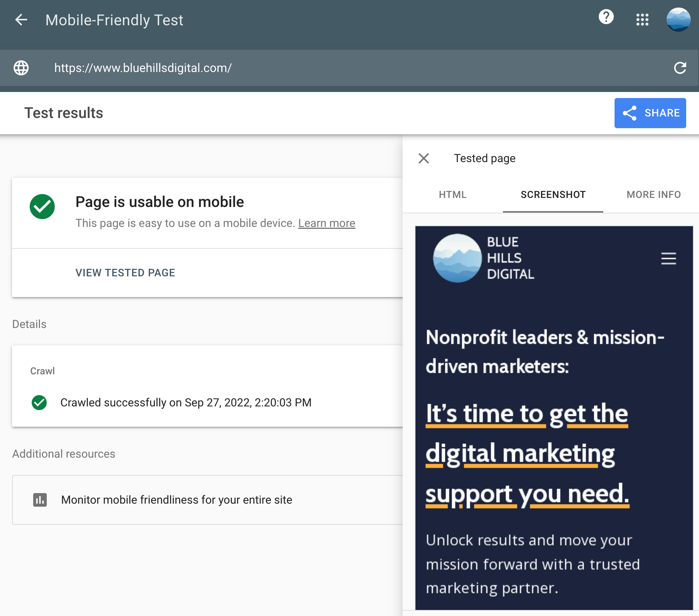
Task: Close the Tested page panel
Action: [424, 158]
